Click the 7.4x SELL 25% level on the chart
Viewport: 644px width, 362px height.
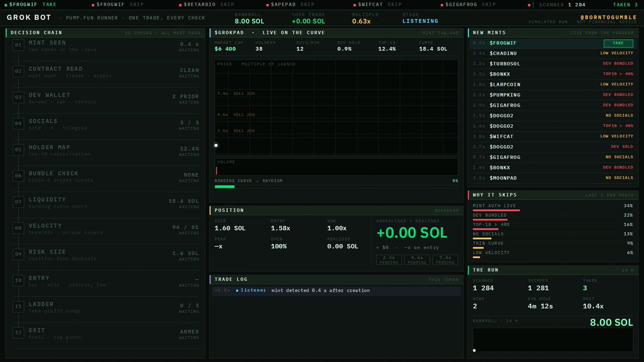[x=236, y=94]
